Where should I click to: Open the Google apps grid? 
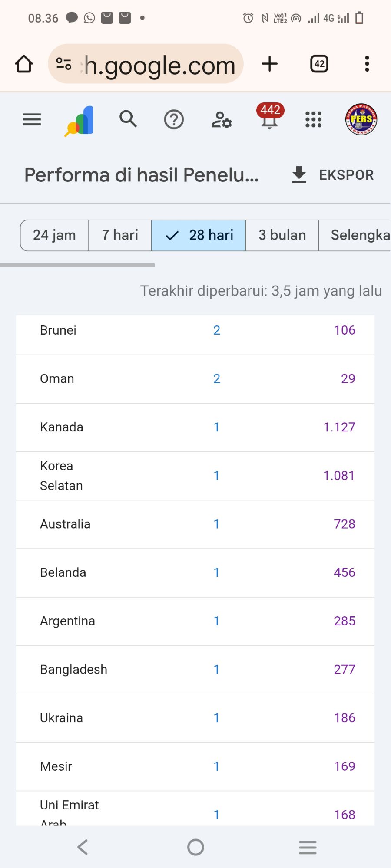click(313, 119)
